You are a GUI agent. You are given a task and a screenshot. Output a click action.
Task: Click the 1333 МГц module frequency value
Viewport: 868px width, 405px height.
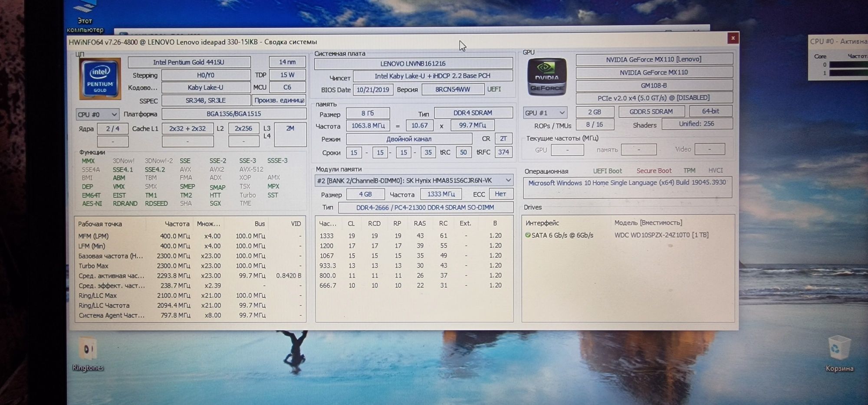(x=441, y=194)
